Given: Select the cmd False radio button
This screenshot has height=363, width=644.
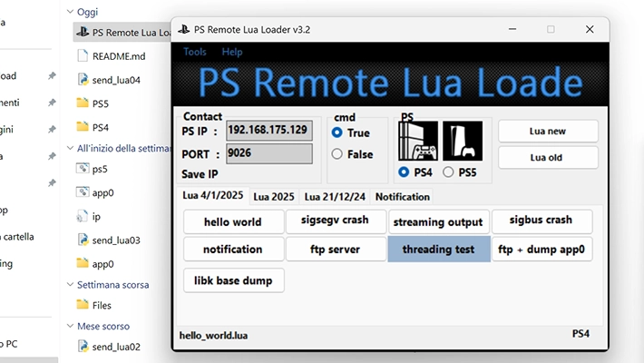Looking at the screenshot, I should pyautogui.click(x=337, y=153).
